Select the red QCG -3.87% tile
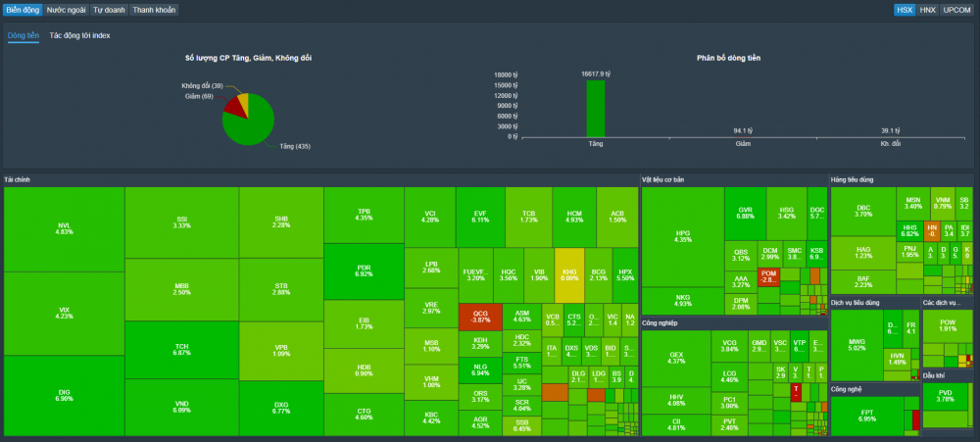 [480, 317]
